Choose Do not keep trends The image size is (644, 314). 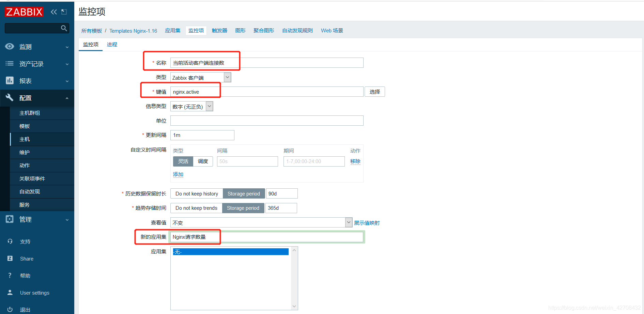pos(196,208)
